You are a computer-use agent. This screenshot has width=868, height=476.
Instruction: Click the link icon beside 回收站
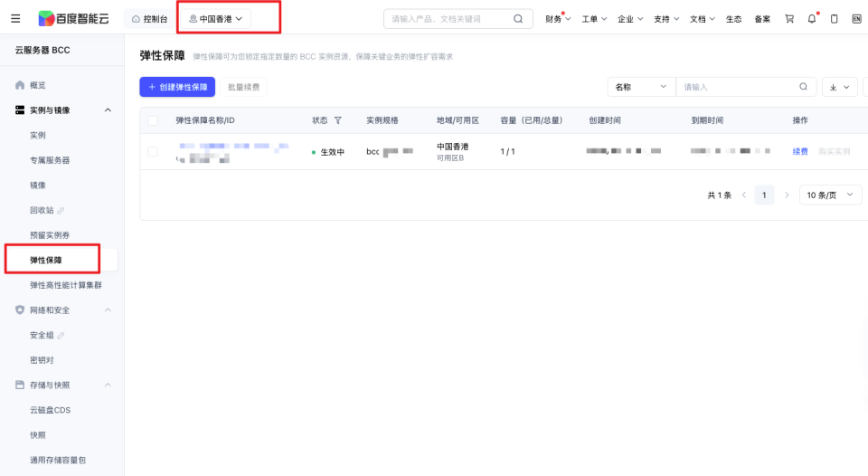coord(61,211)
